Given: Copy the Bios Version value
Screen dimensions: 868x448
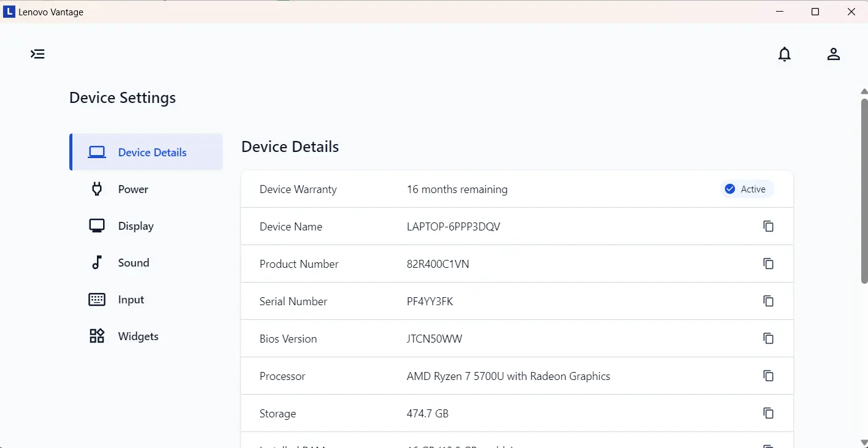Looking at the screenshot, I should (x=768, y=338).
